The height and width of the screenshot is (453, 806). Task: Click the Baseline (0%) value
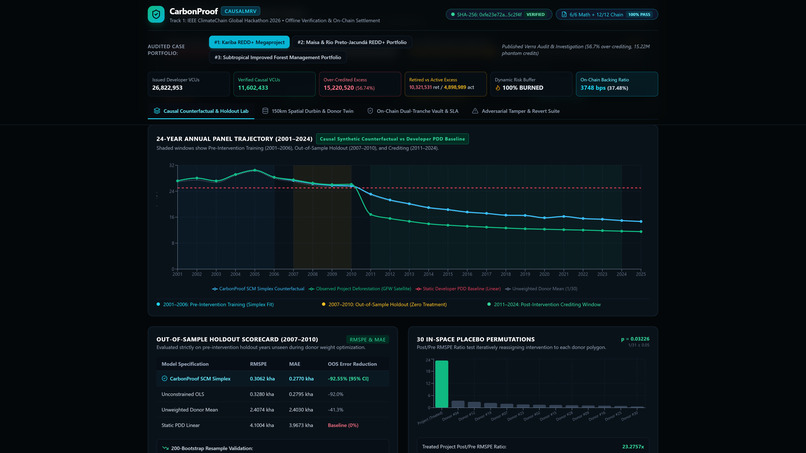point(343,425)
